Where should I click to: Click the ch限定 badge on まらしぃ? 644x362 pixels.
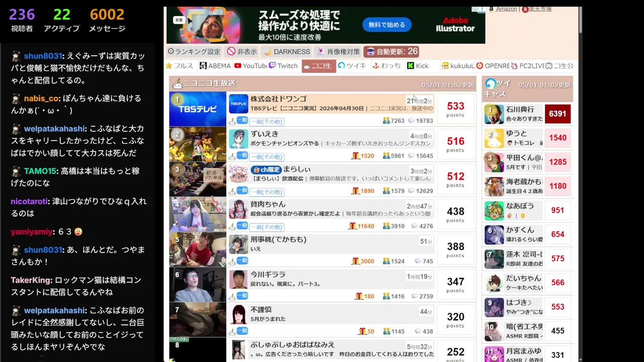[266, 169]
